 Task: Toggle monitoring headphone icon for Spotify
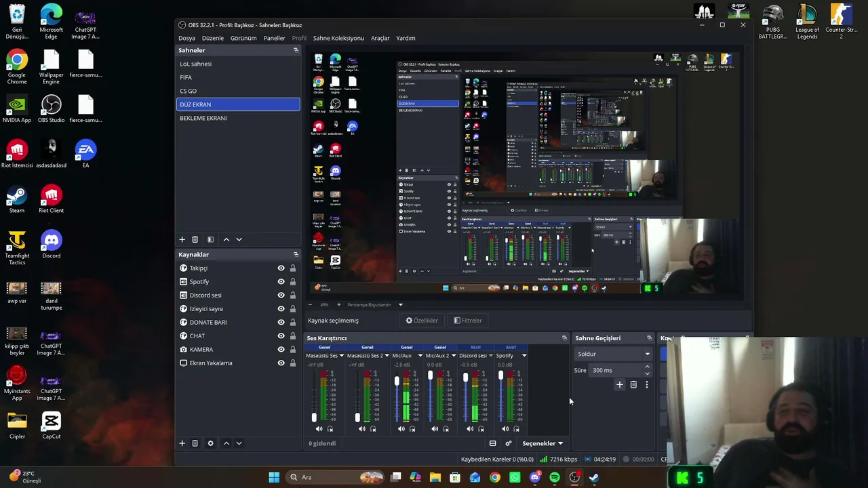click(x=516, y=429)
